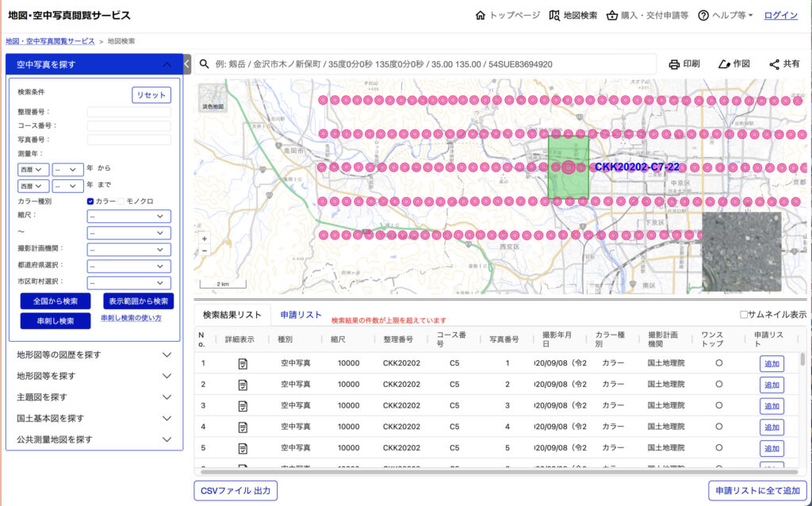The image size is (812, 506).
Task: Click the map zoom-out minus button
Action: tap(205, 250)
